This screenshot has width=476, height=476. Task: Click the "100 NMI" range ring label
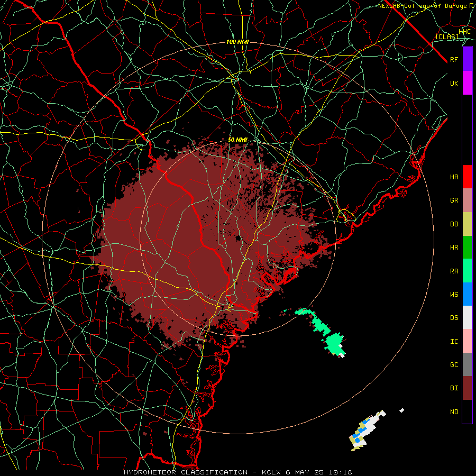click(237, 42)
